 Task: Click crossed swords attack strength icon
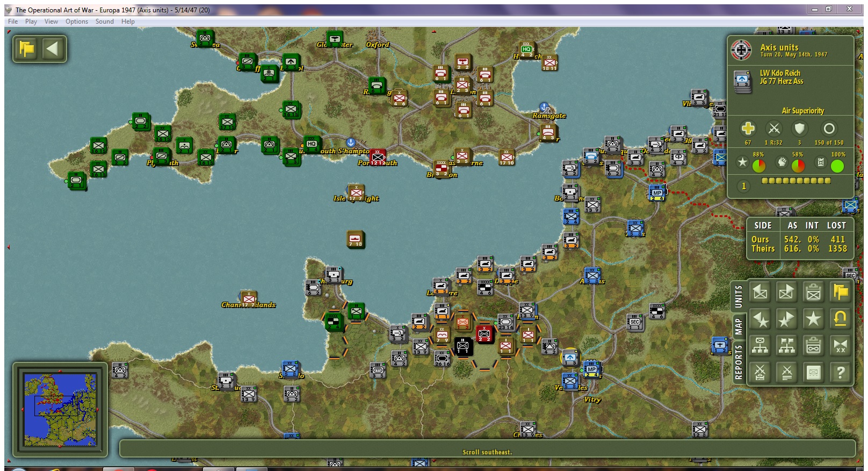click(774, 129)
